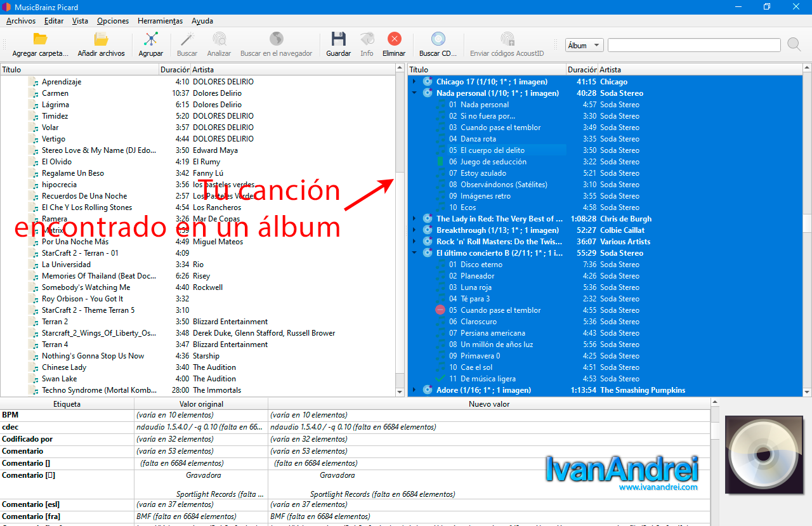Click the red Eliminar icon

pyautogui.click(x=395, y=39)
